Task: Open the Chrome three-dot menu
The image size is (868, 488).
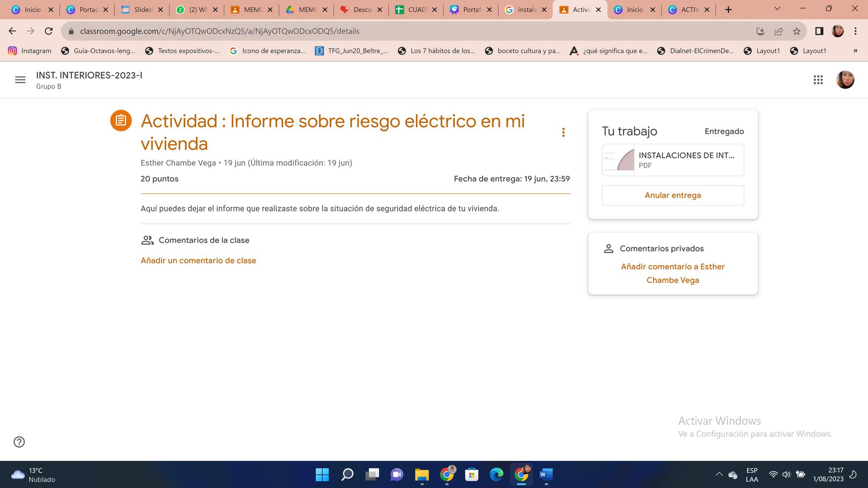Action: 855,31
